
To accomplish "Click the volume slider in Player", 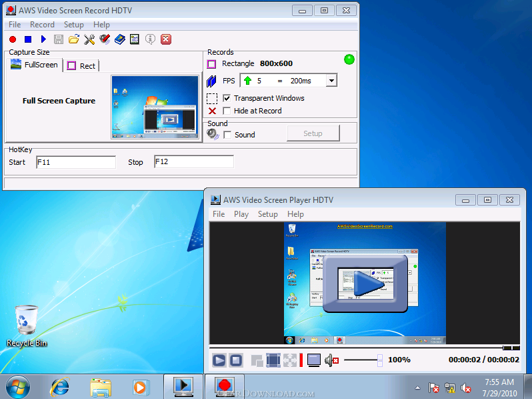I will 363,360.
